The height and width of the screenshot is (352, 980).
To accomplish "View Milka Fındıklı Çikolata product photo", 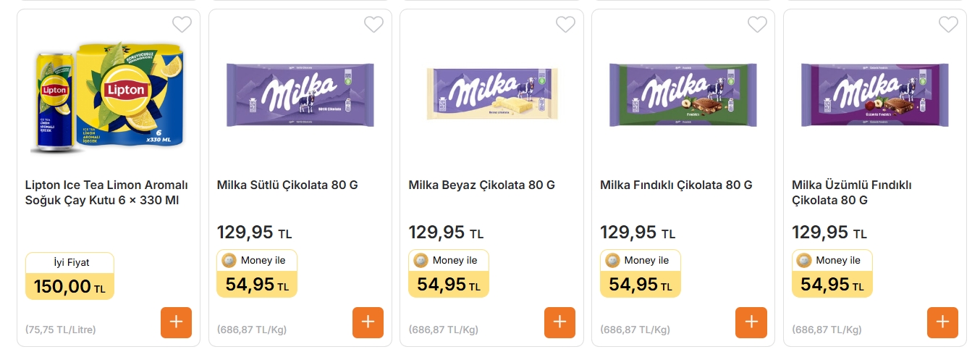I will [x=684, y=93].
